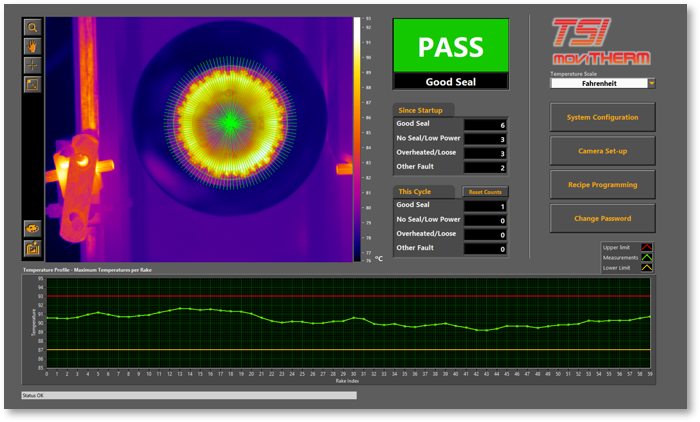Click This Cycle No Seal/Low Power count
Image resolution: width=700 pixels, height=422 pixels.
485,221
